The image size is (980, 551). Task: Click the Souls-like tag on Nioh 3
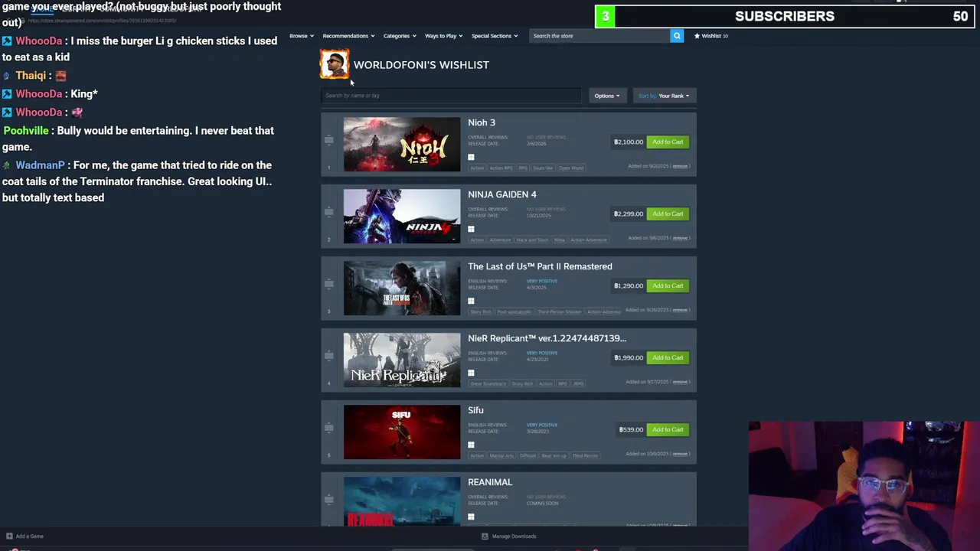[542, 168]
